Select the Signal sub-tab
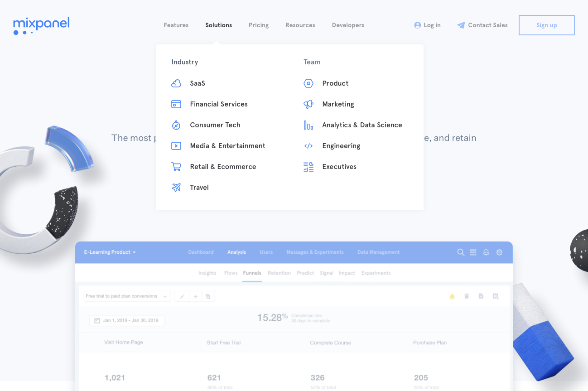This screenshot has width=588, height=391. [327, 273]
